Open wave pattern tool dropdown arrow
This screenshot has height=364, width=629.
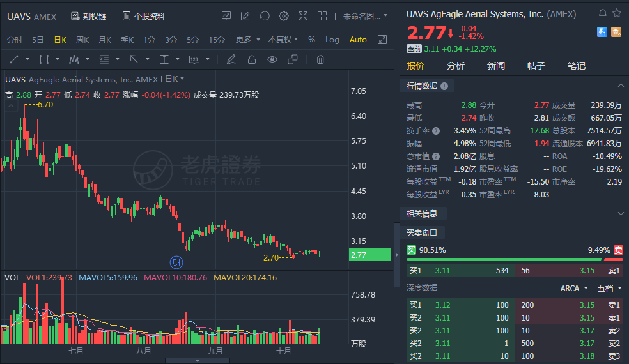point(88,59)
